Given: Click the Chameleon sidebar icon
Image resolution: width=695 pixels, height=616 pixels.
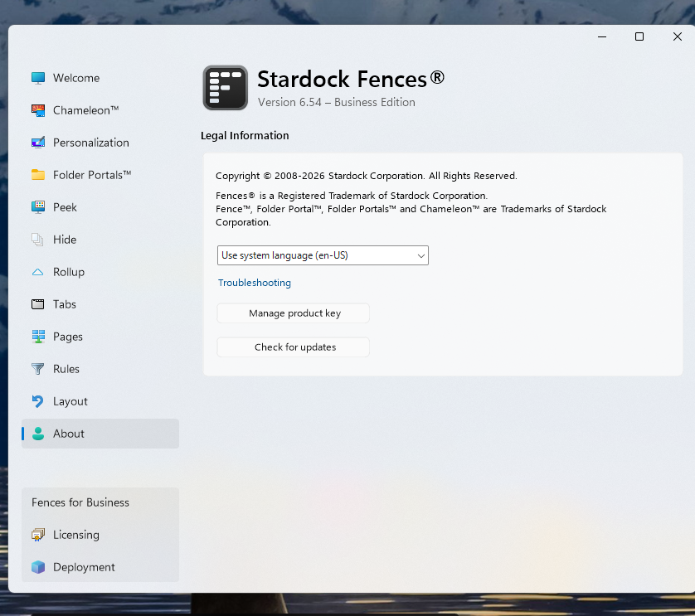Looking at the screenshot, I should click(x=38, y=110).
